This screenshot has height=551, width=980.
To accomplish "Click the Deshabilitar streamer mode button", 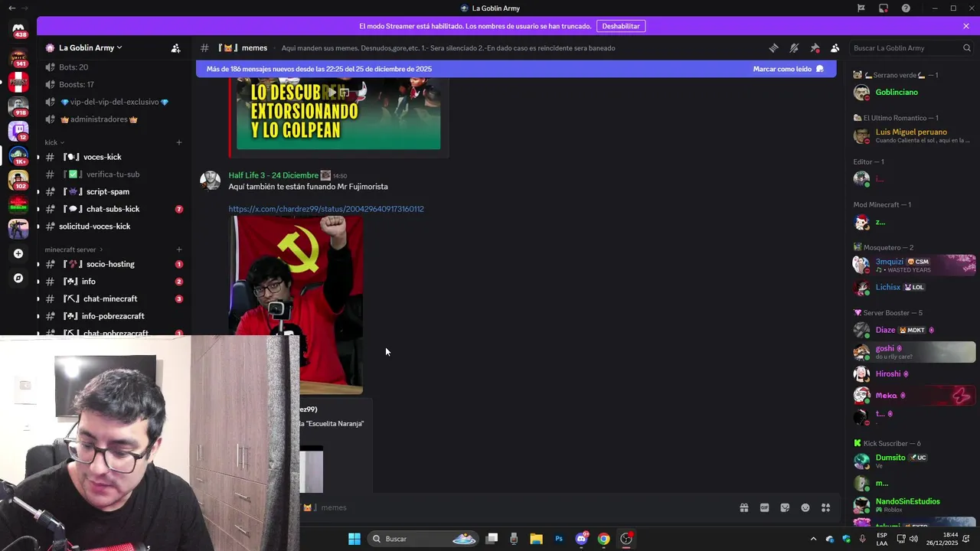I will click(x=620, y=26).
